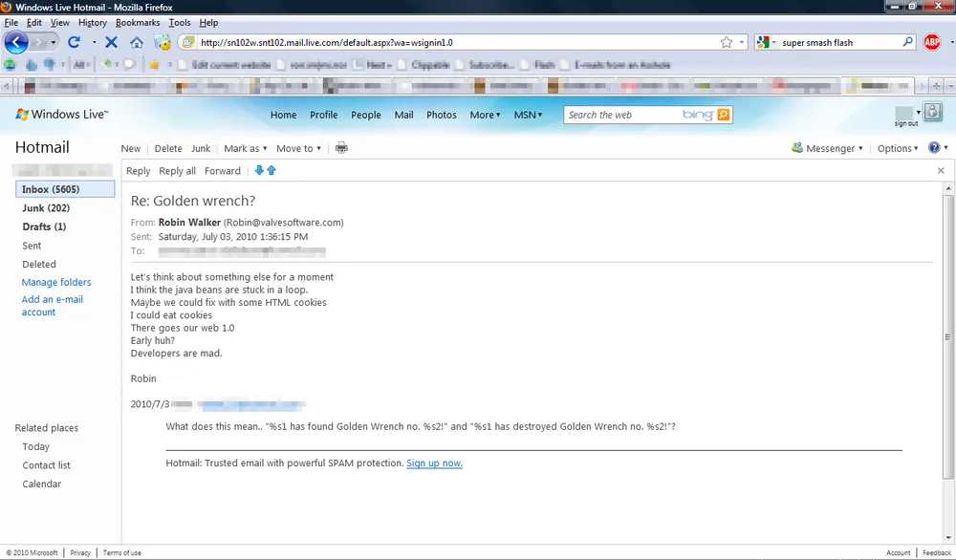Click the Firefox back arrow button
Screen dimensions: 956x560
point(17,42)
